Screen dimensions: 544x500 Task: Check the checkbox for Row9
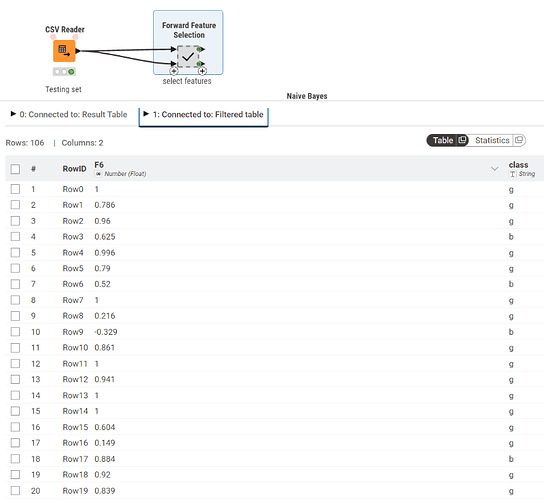pyautogui.click(x=15, y=332)
